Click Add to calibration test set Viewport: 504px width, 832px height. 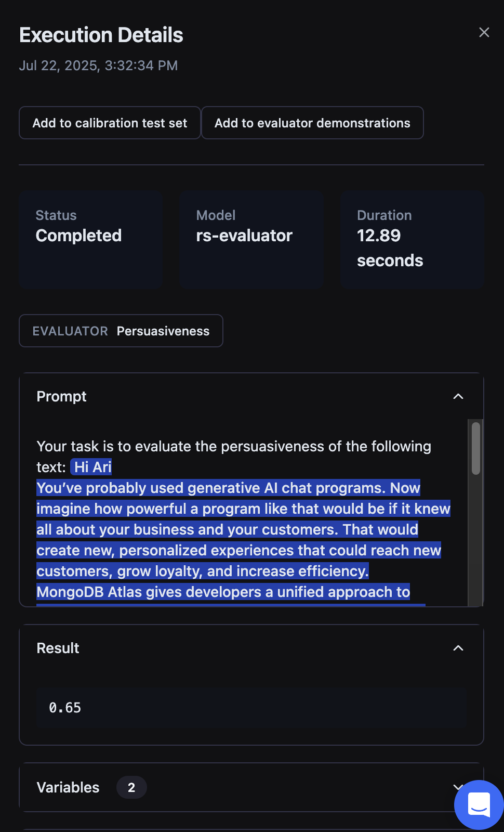pyautogui.click(x=110, y=123)
